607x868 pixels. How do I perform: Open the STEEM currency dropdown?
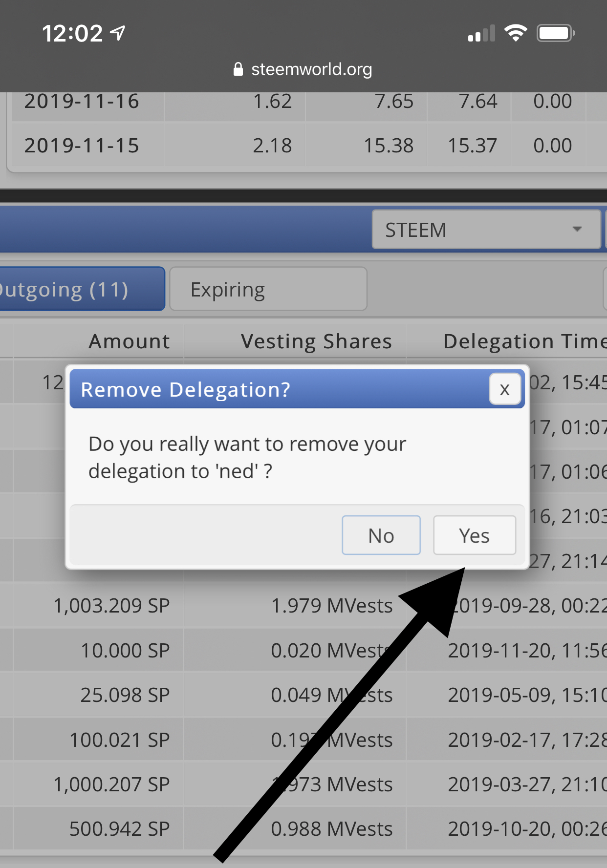click(486, 230)
